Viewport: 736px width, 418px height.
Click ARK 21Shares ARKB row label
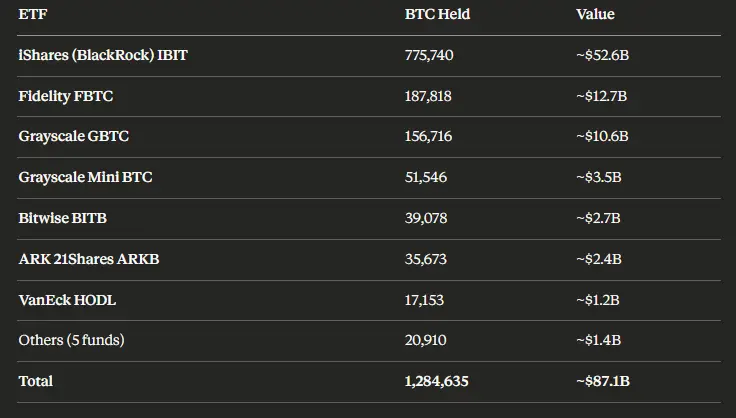tap(89, 259)
